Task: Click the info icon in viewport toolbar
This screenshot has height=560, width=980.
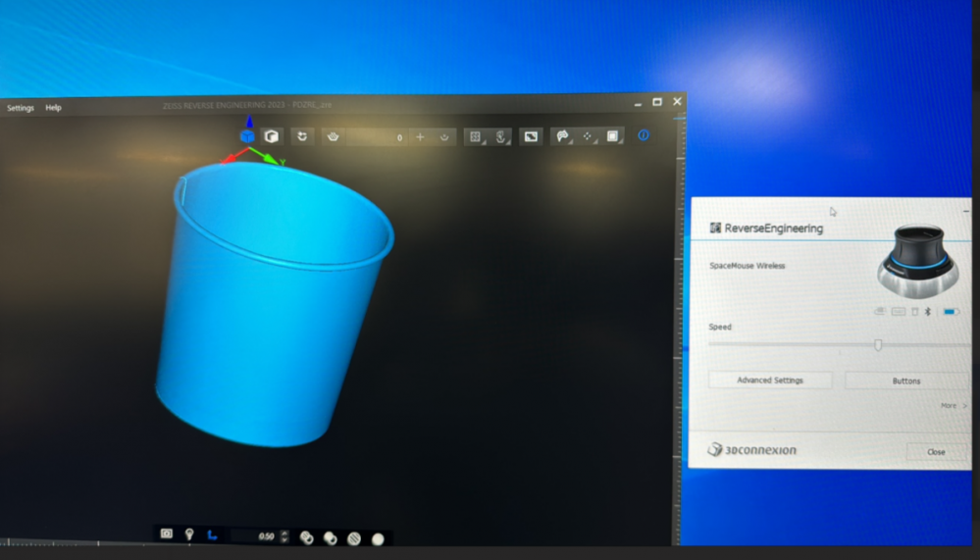Action: [x=644, y=135]
